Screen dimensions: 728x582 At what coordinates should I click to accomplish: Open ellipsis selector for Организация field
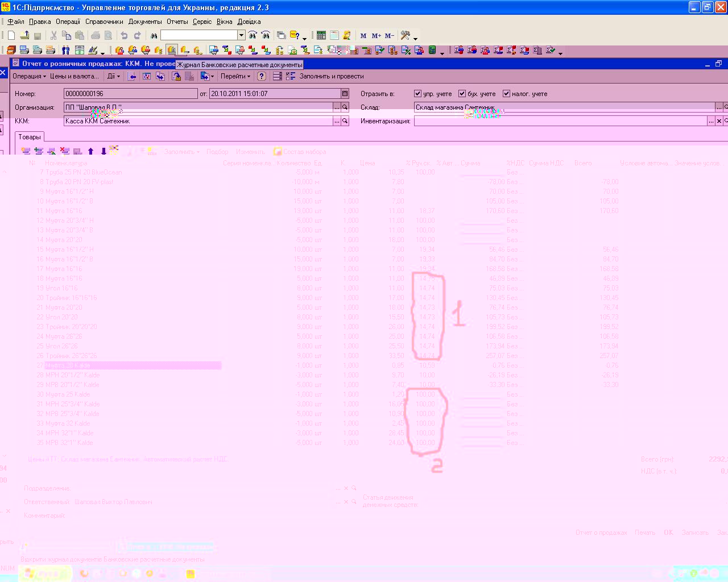(x=337, y=107)
